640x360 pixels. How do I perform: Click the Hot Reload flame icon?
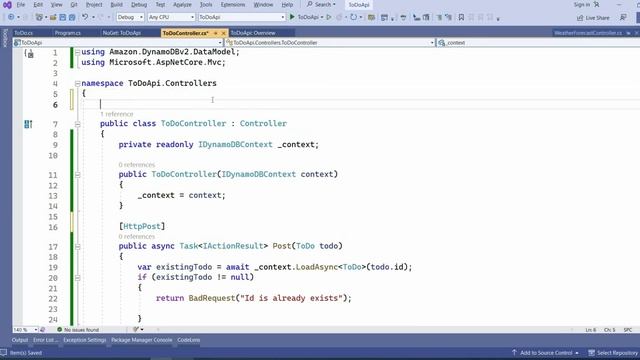click(x=339, y=17)
